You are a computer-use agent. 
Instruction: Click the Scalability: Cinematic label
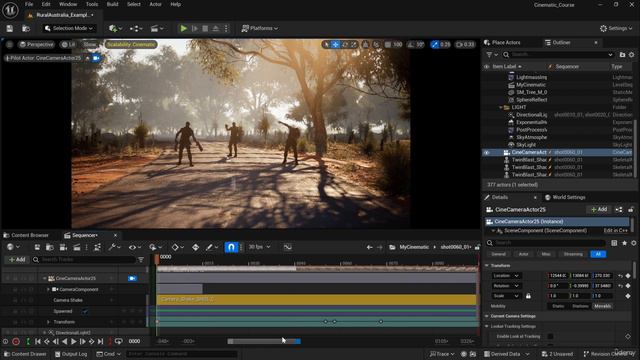[131, 44]
